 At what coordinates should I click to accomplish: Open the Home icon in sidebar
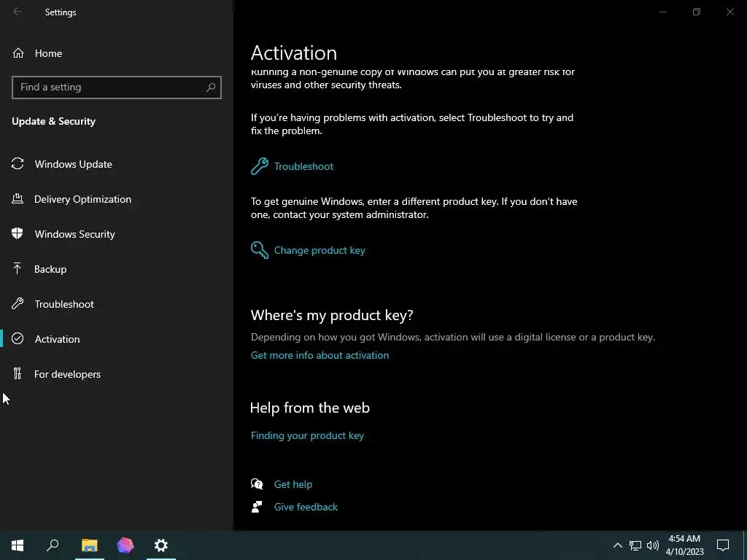point(18,53)
